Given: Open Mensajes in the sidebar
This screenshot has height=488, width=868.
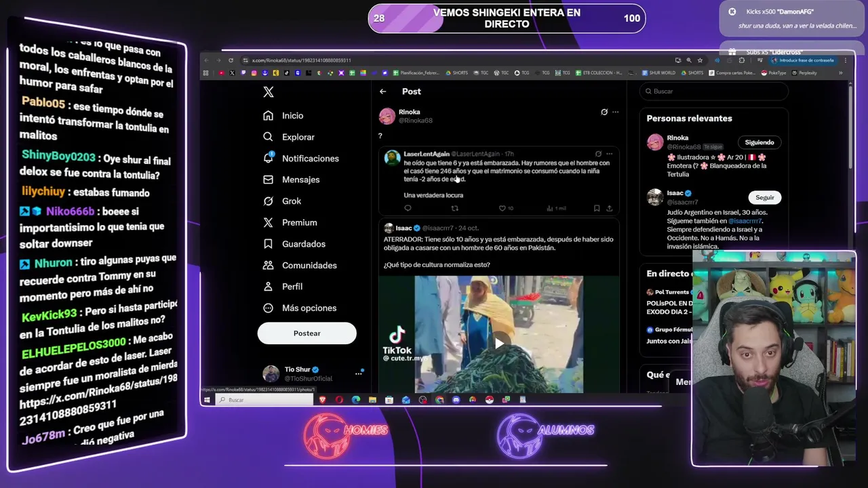Looking at the screenshot, I should tap(291, 180).
